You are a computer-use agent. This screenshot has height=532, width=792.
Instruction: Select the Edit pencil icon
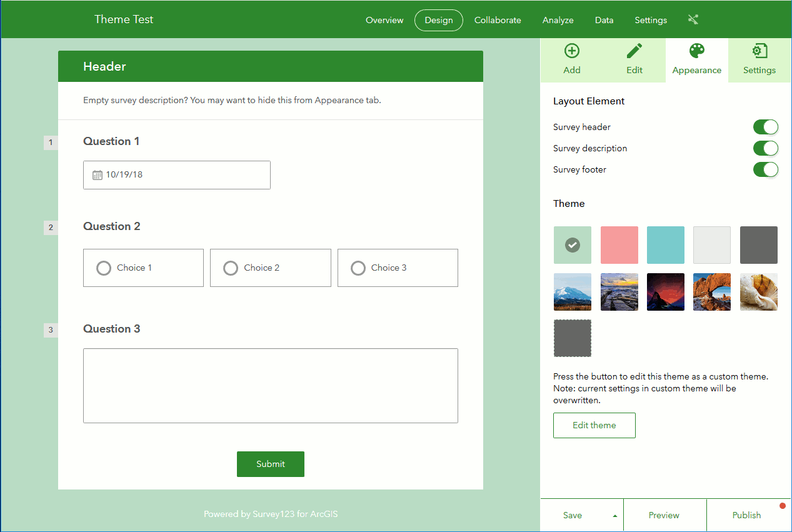634,51
